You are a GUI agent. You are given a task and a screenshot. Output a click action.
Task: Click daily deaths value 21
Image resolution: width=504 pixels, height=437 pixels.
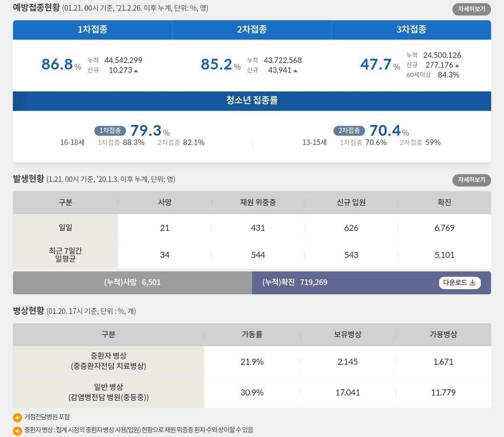click(165, 228)
